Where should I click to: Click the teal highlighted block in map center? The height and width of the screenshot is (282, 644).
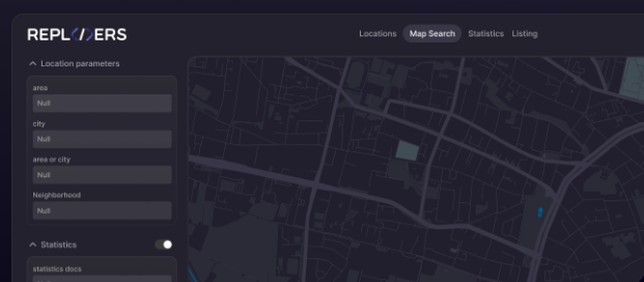pos(406,151)
